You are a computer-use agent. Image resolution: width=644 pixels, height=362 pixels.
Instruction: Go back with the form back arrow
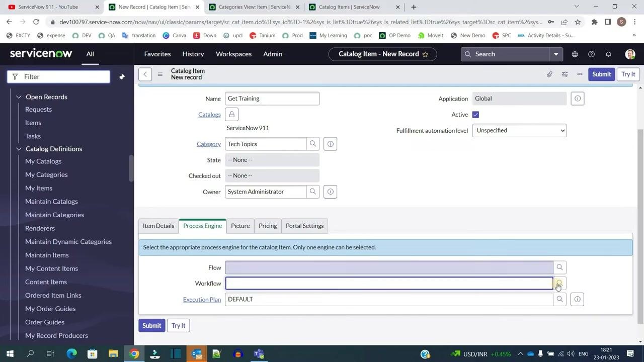[145, 74]
